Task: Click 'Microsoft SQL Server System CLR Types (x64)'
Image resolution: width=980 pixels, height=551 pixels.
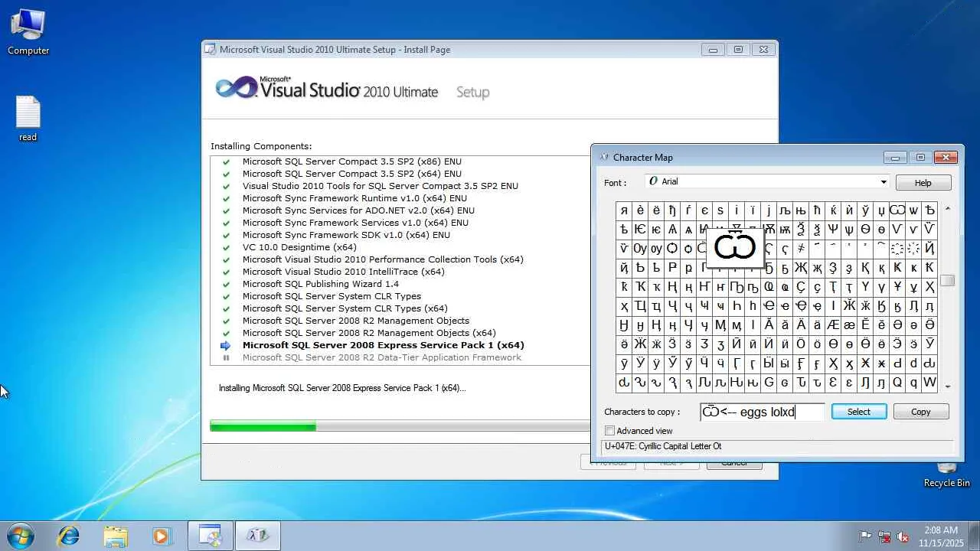Action: pyautogui.click(x=345, y=309)
